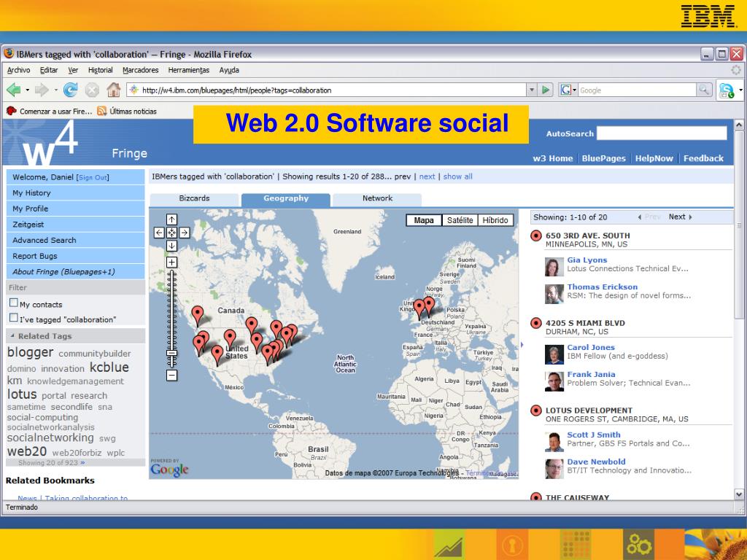
Task: Click the Skype toolbar icon
Action: (727, 90)
